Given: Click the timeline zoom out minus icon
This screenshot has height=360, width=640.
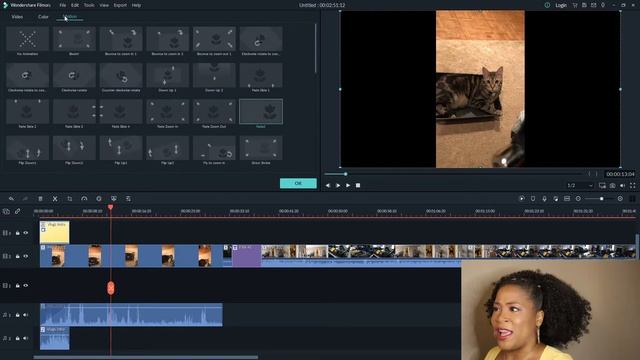Looking at the screenshot, I should [578, 199].
